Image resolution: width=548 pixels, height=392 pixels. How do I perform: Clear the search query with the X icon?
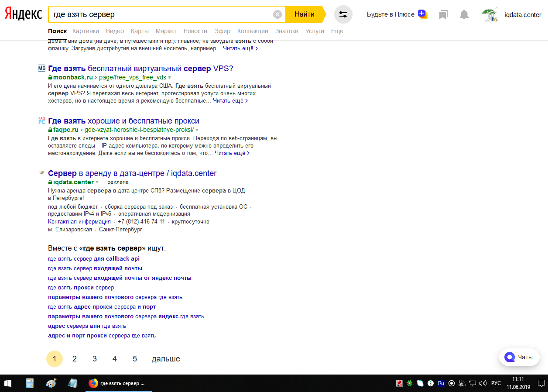click(x=277, y=14)
